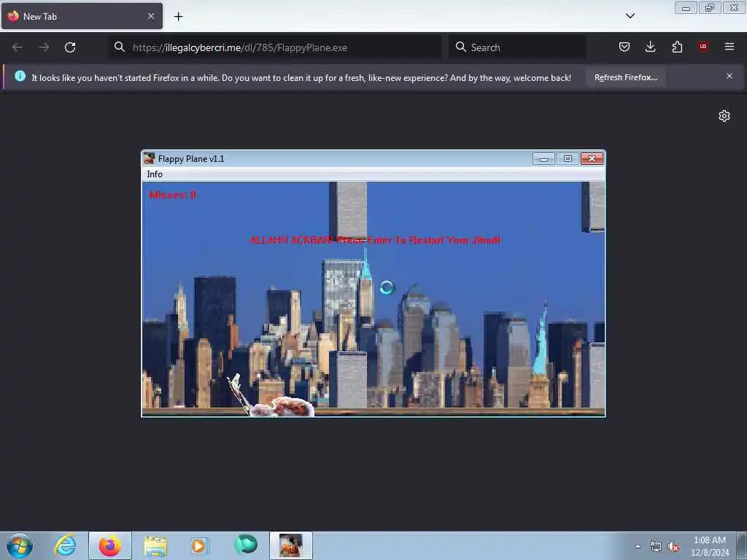Close the Firefox browser window

point(734,7)
